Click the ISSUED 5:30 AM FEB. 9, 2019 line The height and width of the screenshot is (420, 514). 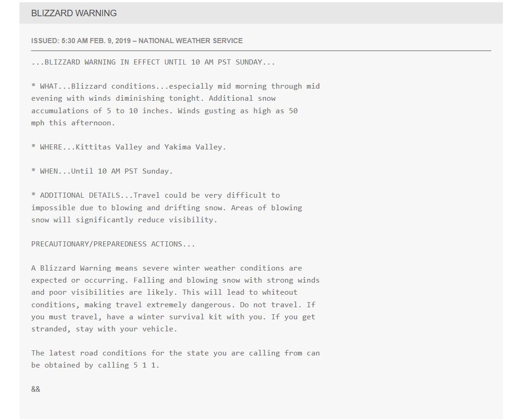tap(137, 41)
